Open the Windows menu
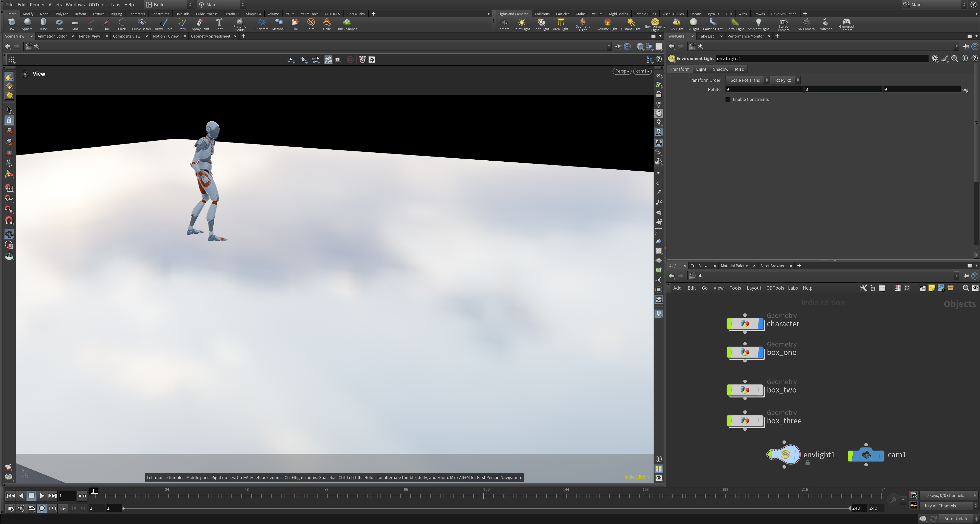The width and height of the screenshot is (980, 524). tap(75, 5)
